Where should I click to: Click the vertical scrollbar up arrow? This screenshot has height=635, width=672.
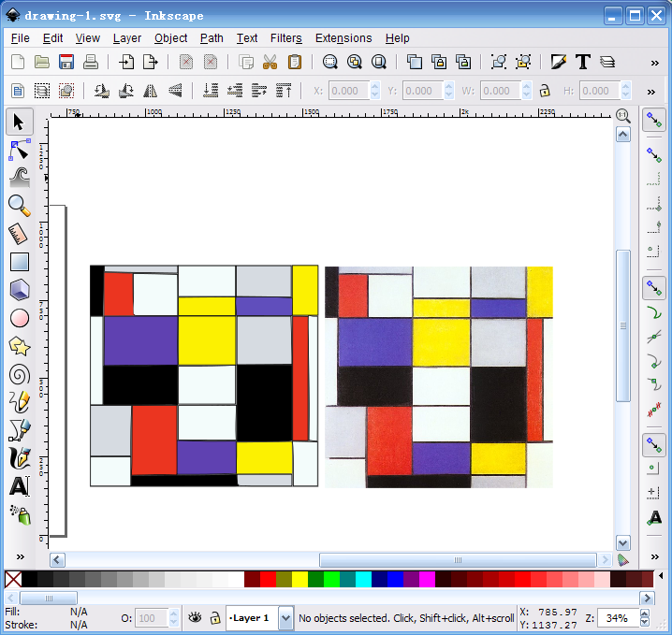[622, 135]
